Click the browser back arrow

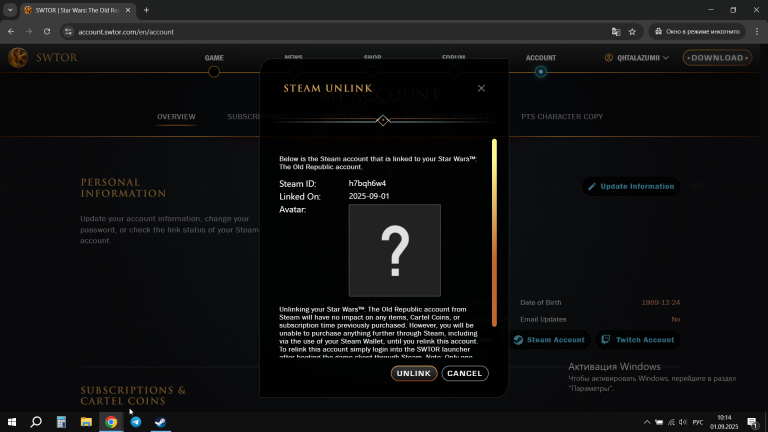[x=11, y=31]
